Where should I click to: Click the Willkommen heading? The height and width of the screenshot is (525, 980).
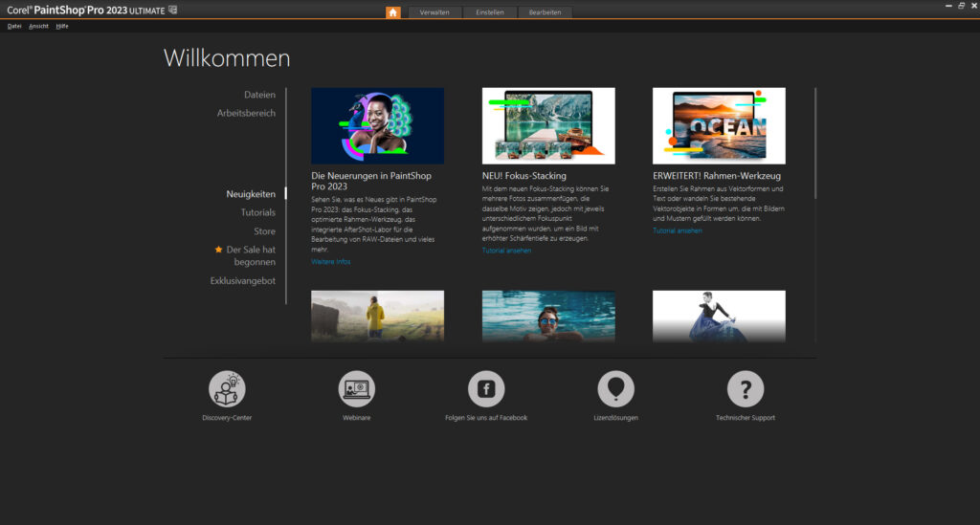[x=227, y=58]
